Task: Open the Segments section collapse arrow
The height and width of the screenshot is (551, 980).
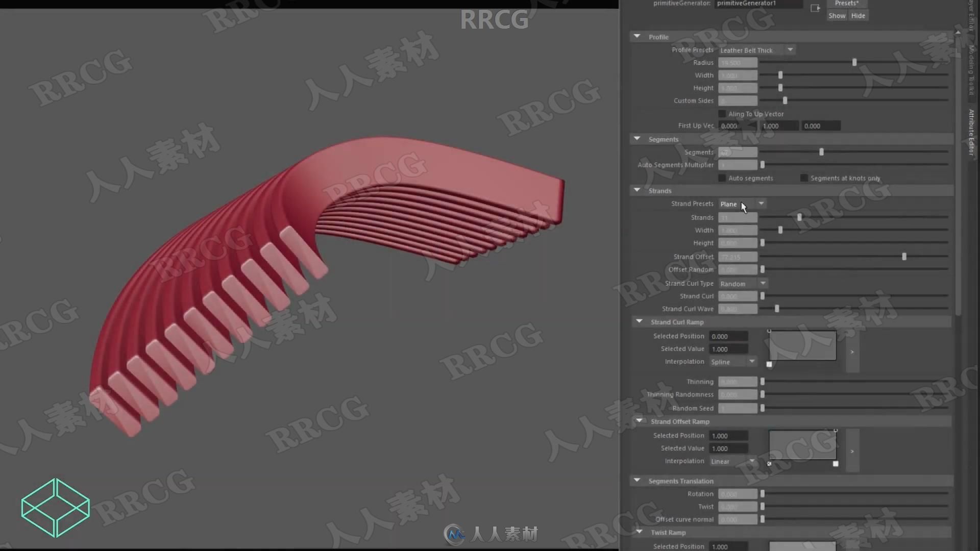Action: coord(635,139)
